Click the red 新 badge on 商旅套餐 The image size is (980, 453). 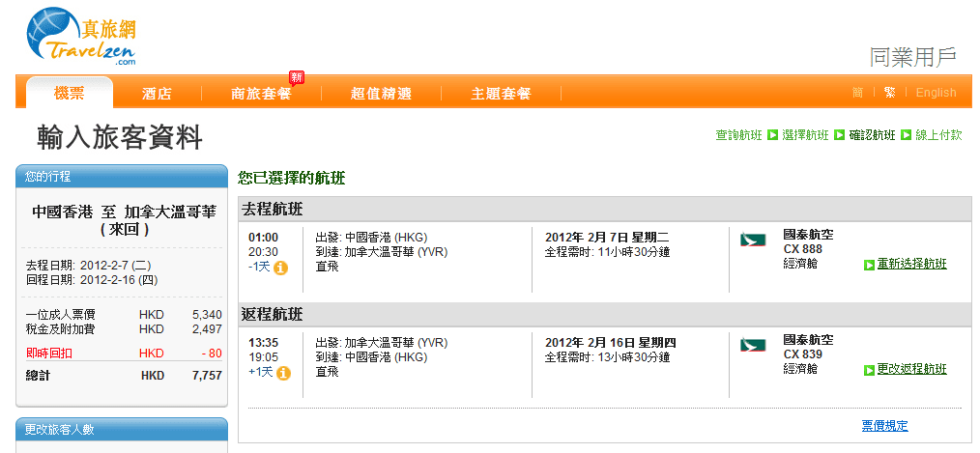point(297,77)
